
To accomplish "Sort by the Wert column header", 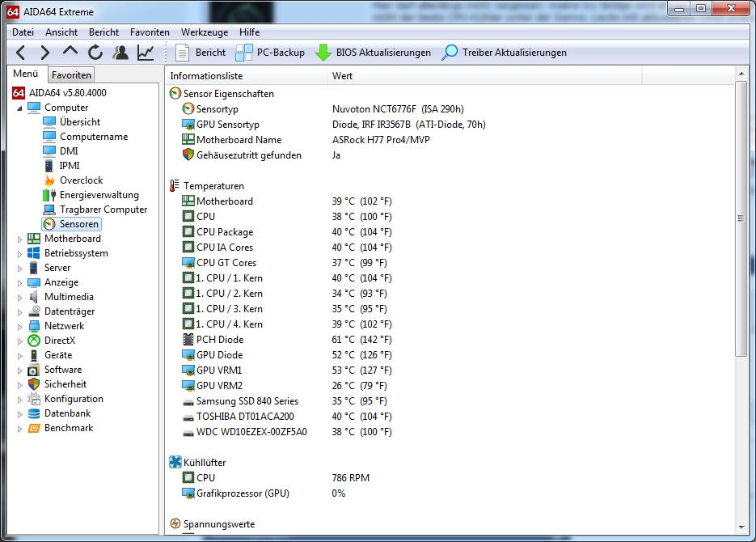I will [x=484, y=76].
